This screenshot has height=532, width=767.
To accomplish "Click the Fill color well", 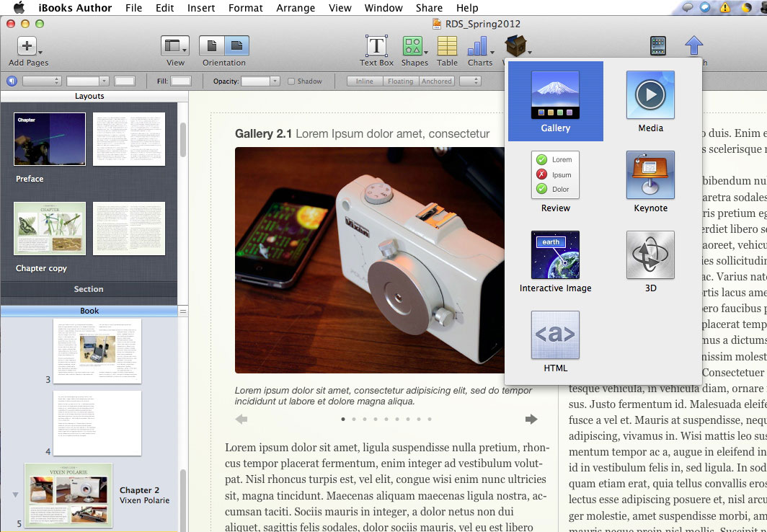I will [x=180, y=81].
